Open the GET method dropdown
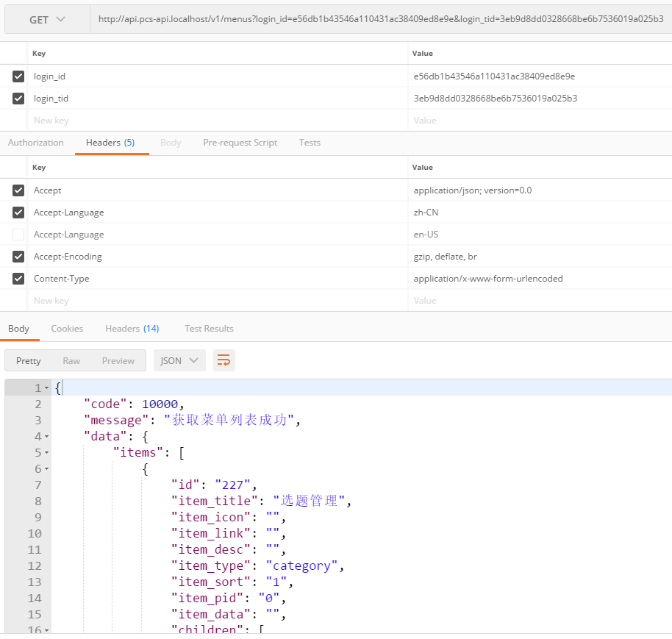The height and width of the screenshot is (639, 672). pyautogui.click(x=47, y=20)
